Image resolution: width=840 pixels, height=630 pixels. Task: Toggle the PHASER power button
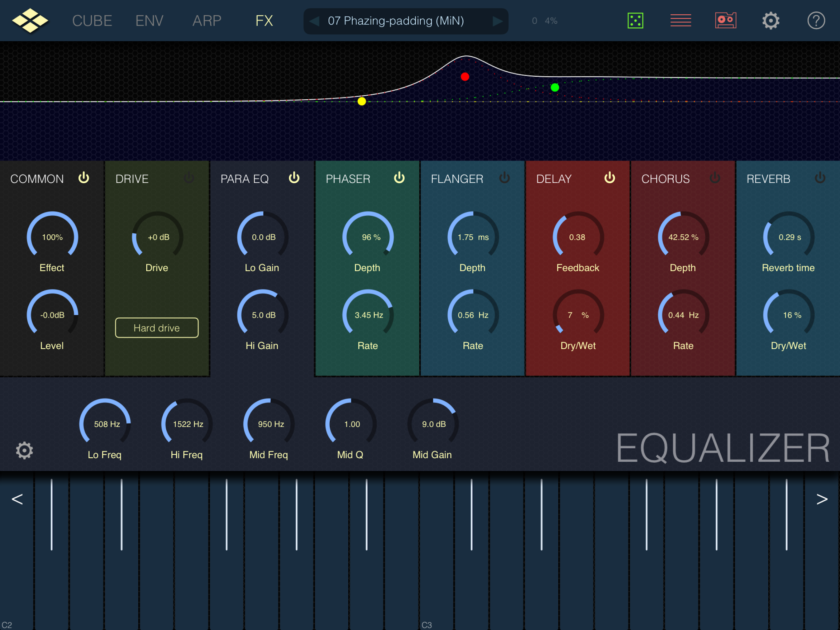[x=399, y=178]
